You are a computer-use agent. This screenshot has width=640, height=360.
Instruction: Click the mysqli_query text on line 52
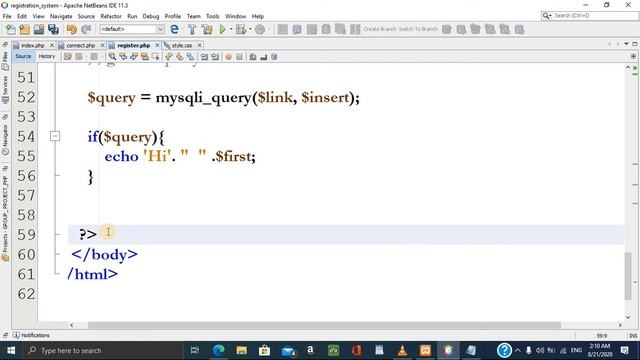(x=203, y=98)
